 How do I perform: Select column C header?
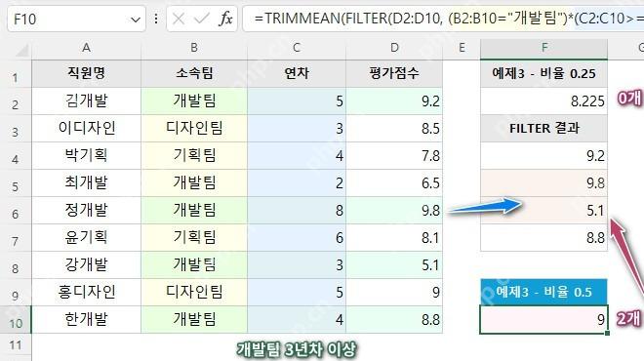point(296,48)
